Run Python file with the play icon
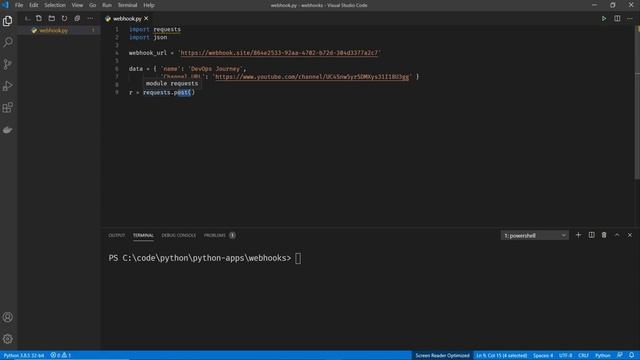Image resolution: width=640 pixels, height=360 pixels. [604, 18]
